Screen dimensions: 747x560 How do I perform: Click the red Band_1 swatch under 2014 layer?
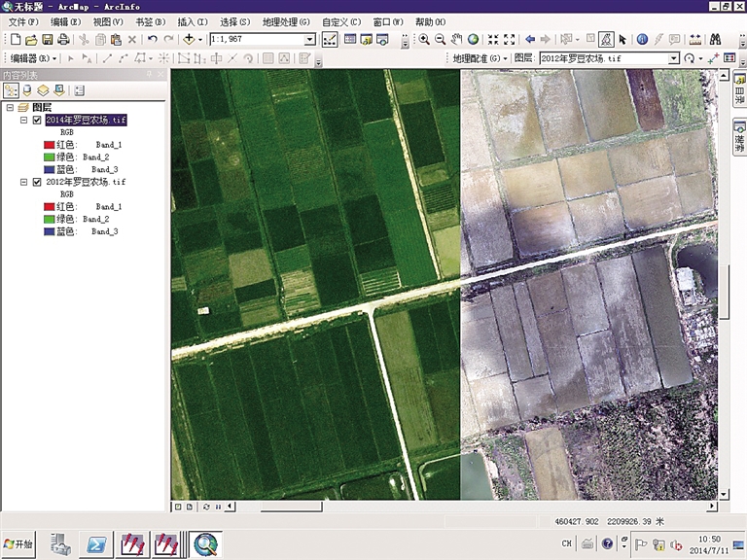pyautogui.click(x=50, y=145)
